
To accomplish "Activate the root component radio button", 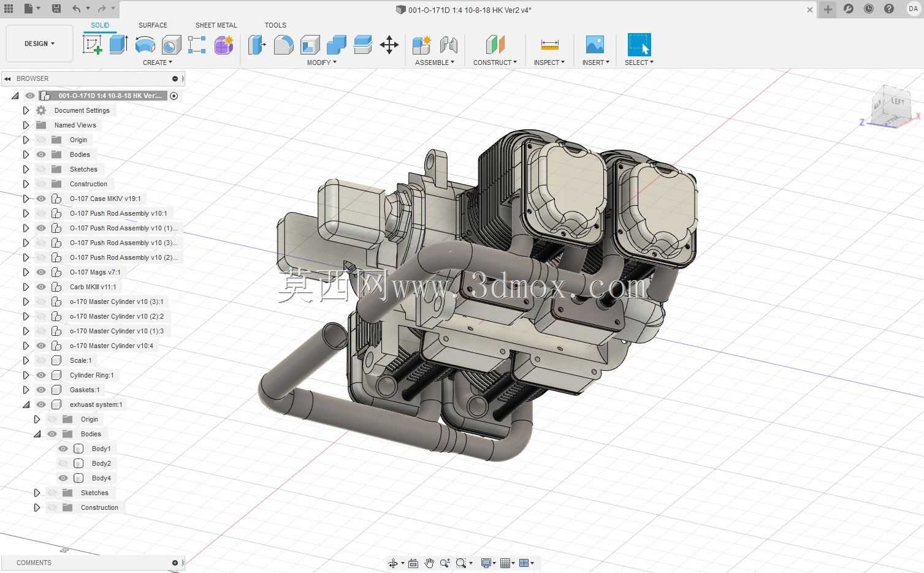I will (174, 96).
